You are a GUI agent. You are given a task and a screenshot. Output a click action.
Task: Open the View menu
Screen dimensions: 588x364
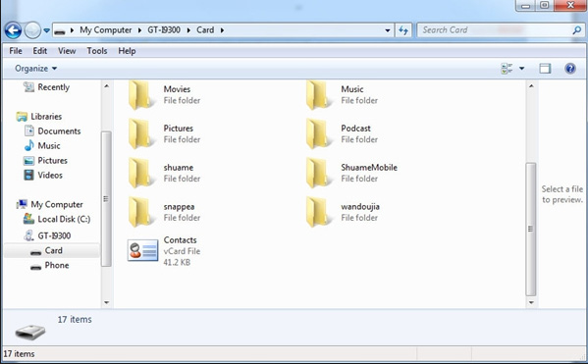point(67,51)
